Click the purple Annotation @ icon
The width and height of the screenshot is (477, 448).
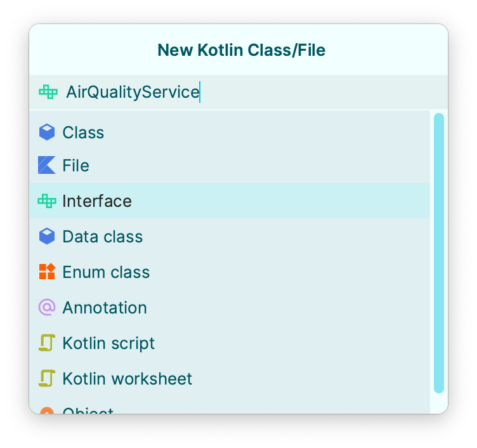pyautogui.click(x=47, y=307)
